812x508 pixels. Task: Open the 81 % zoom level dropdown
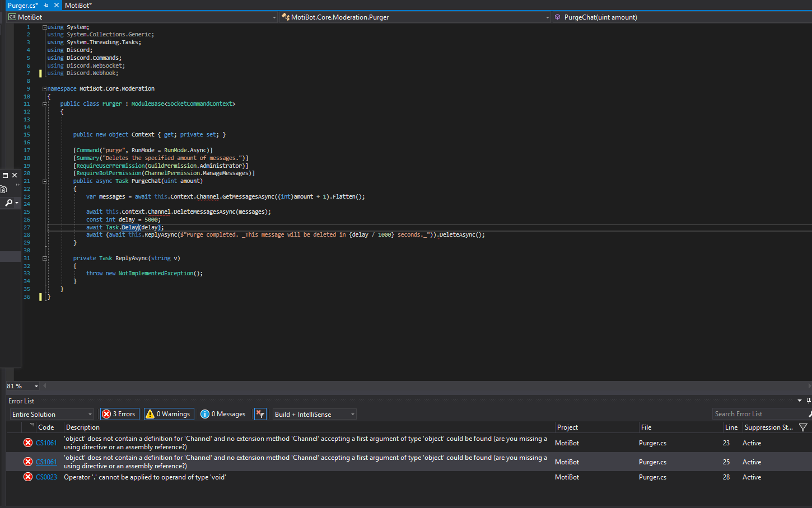36,386
